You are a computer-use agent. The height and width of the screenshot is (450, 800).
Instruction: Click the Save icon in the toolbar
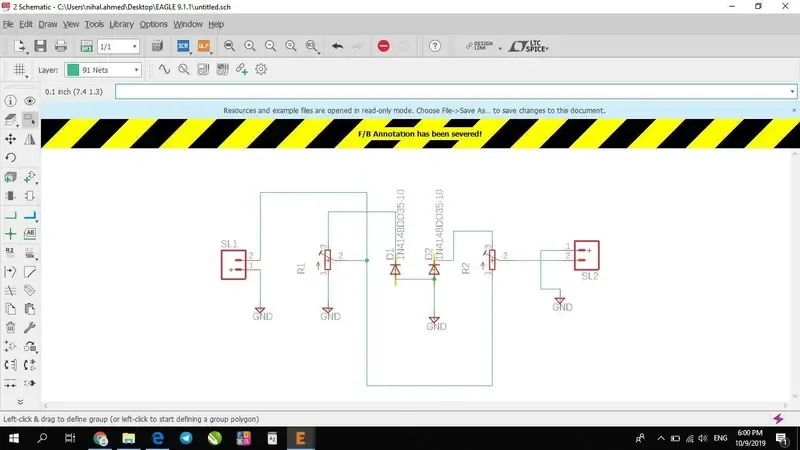[x=41, y=46]
